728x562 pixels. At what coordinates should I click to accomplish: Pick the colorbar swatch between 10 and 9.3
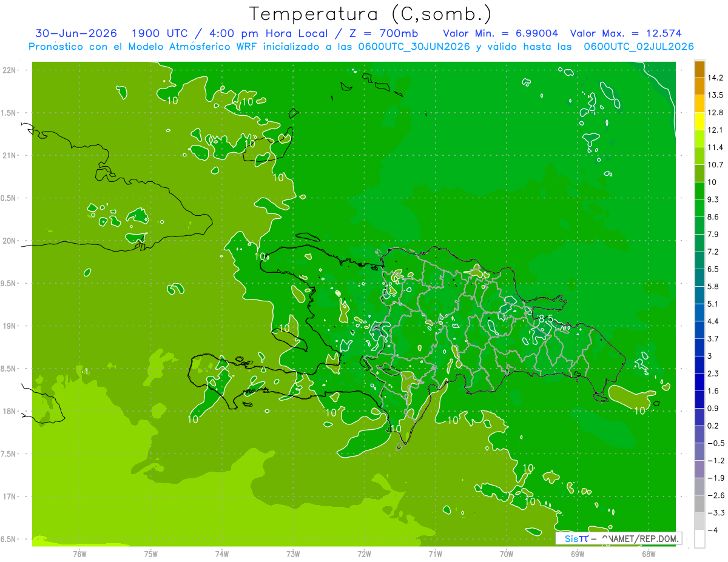tap(699, 191)
